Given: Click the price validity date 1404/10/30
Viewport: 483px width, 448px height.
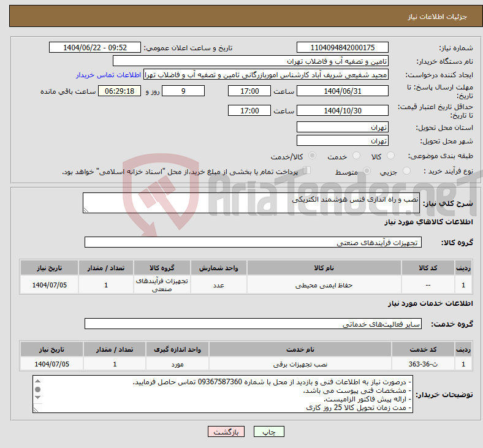Looking at the screenshot, I should (x=343, y=110).
